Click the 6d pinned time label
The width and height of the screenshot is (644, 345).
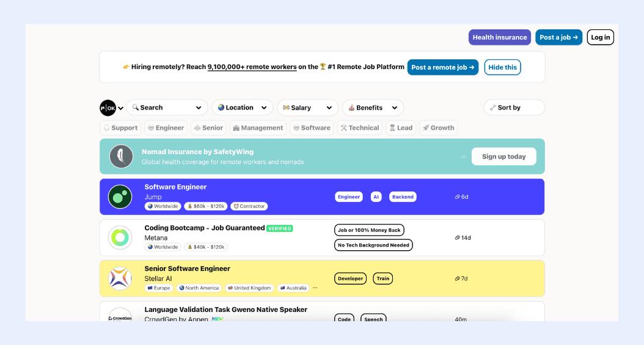point(462,196)
